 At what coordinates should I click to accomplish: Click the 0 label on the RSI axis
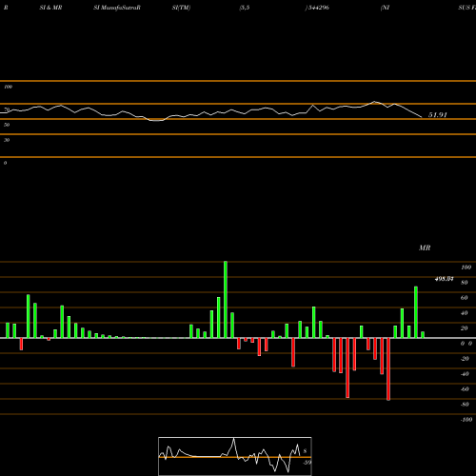[x=5, y=163]
